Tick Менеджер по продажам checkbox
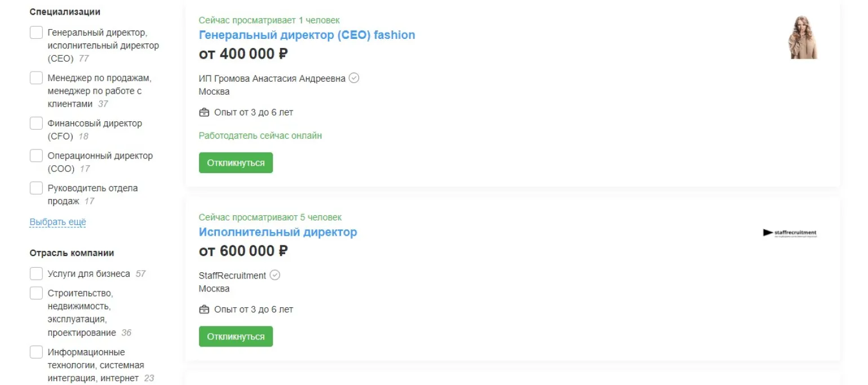Image resolution: width=868 pixels, height=385 pixels. pyautogui.click(x=36, y=78)
